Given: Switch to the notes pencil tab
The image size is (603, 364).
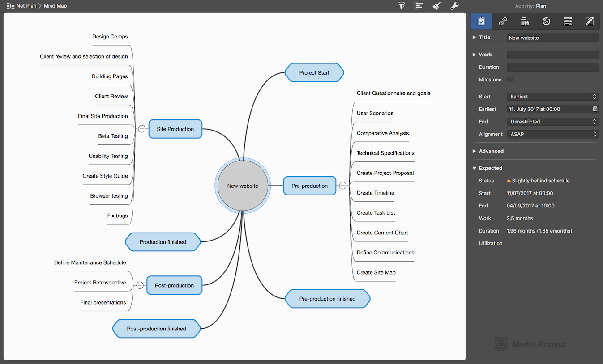Looking at the screenshot, I should coord(589,21).
